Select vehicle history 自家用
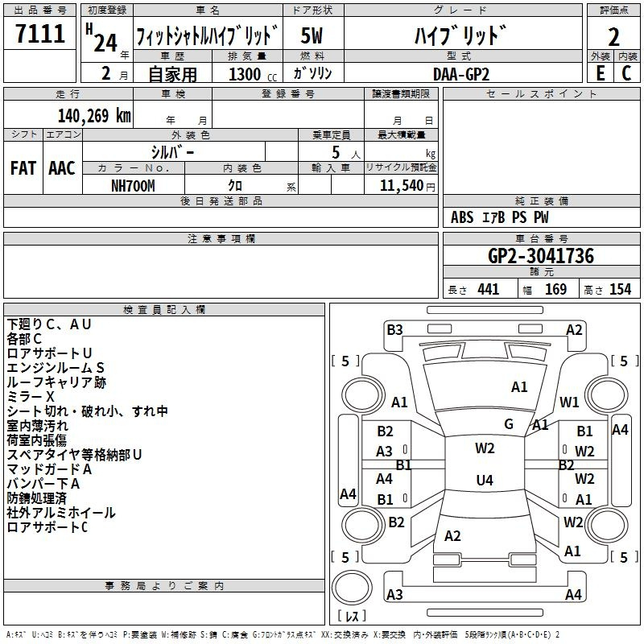This screenshot has height=644, width=644. coord(172,74)
